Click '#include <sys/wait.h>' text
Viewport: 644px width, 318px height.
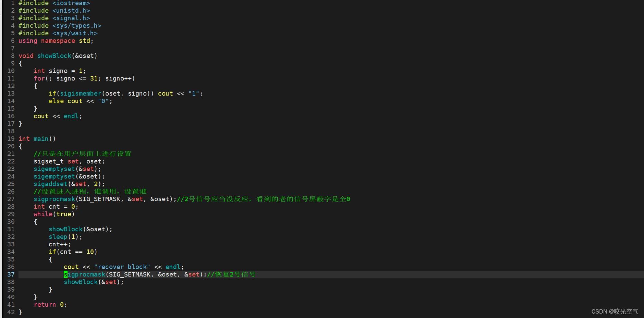58,33
